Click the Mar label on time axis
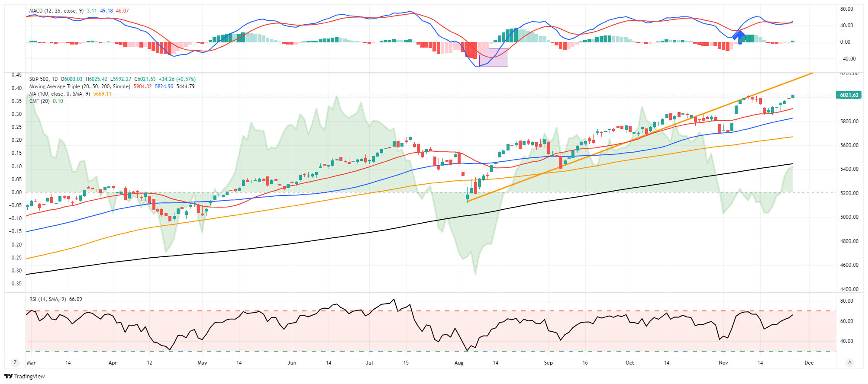Viewport: 868px width, 384px height. pyautogui.click(x=31, y=363)
